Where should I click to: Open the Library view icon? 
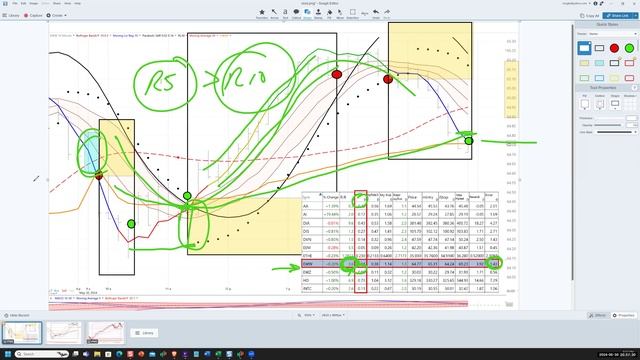[x=4, y=16]
